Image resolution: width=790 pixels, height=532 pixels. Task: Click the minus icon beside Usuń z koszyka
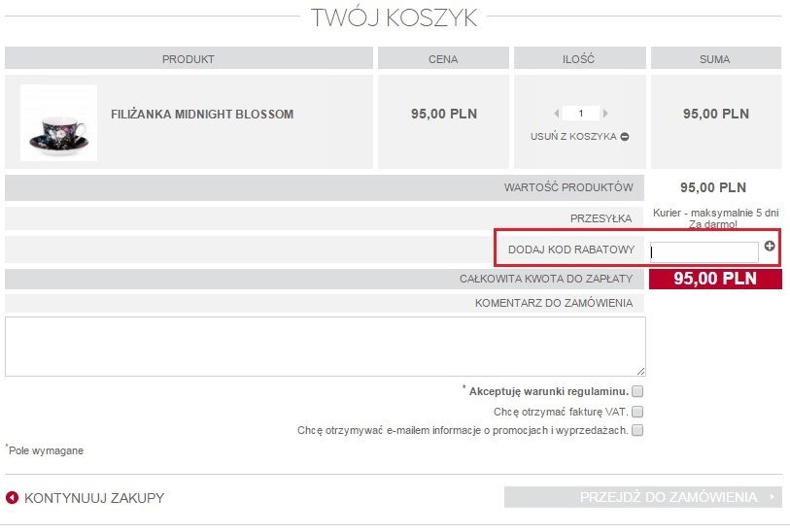coord(625,136)
